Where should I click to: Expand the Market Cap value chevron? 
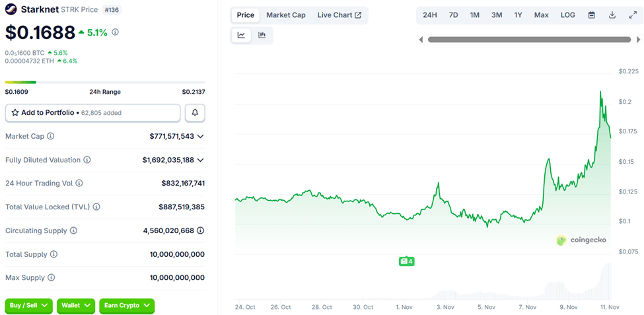click(200, 136)
